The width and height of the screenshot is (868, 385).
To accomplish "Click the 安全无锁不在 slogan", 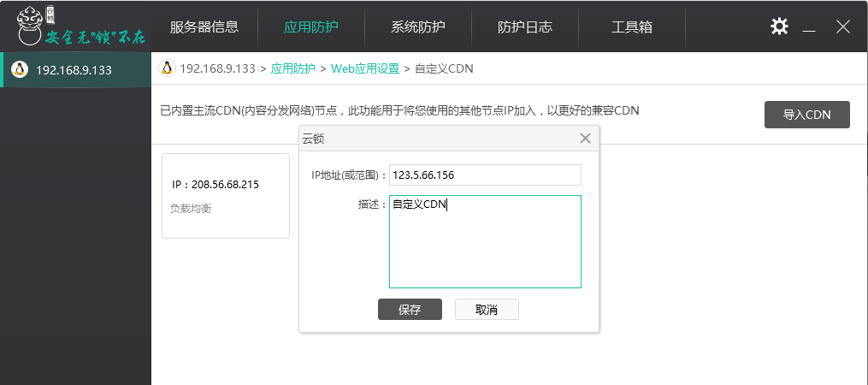I will (x=95, y=38).
